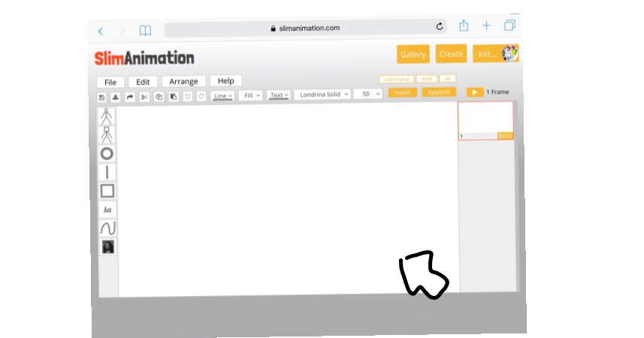
Task: Select the Aa Text tool
Action: point(107,210)
